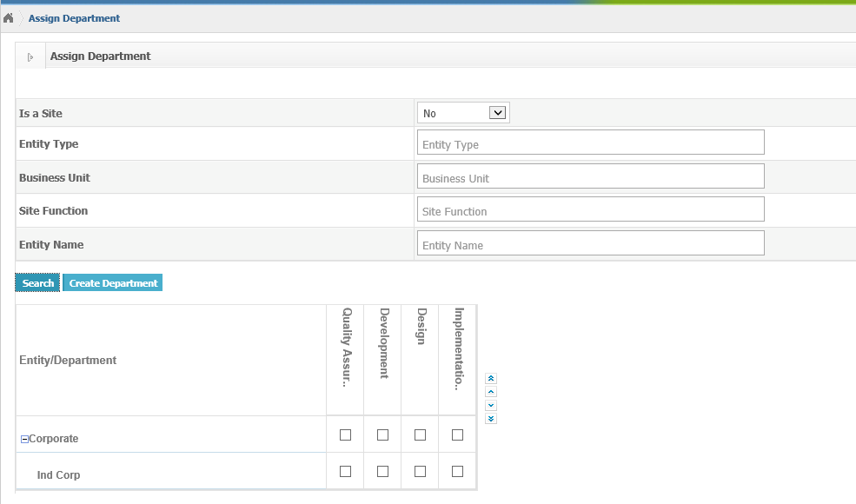This screenshot has height=504, width=856.
Task: Tick Design checkbox in Corporate row
Action: point(420,434)
